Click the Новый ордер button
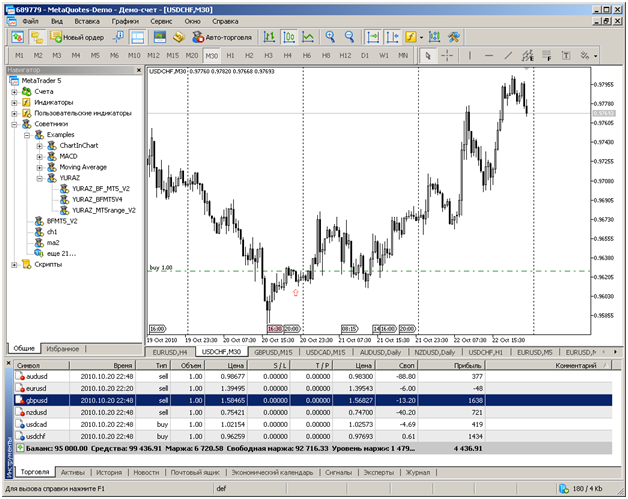 click(x=77, y=37)
